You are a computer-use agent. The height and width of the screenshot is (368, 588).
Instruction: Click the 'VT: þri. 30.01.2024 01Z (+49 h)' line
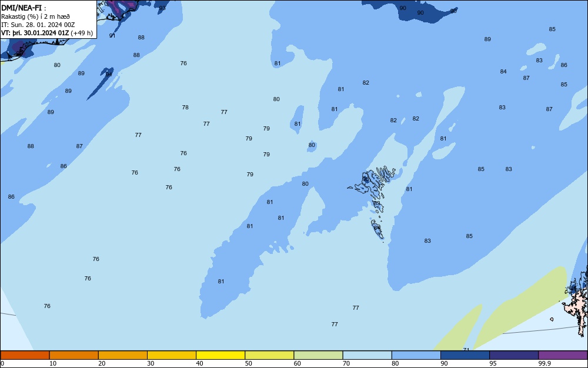(47, 33)
